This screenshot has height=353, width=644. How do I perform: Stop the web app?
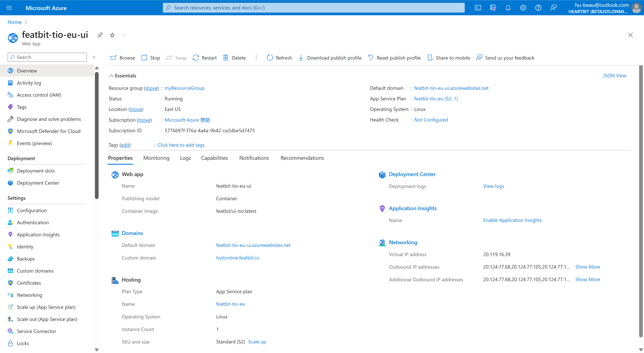(151, 58)
